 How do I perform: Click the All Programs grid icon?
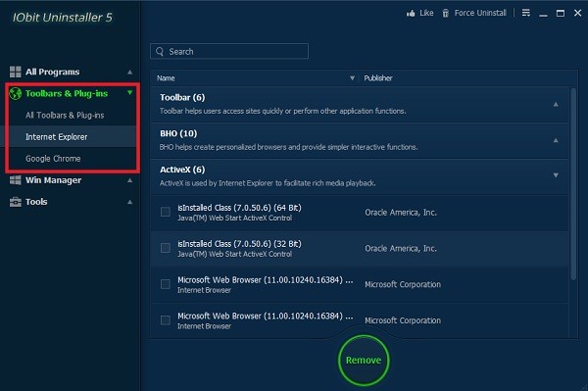16,72
